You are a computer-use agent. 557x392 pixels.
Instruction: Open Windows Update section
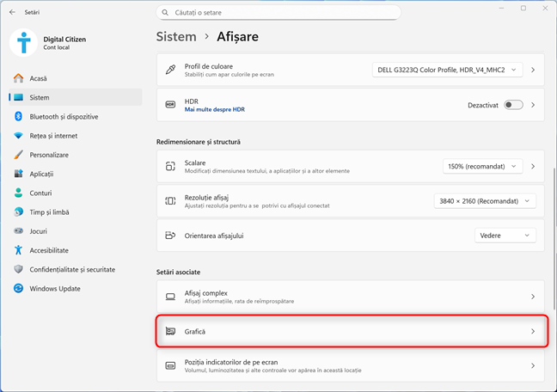click(56, 288)
